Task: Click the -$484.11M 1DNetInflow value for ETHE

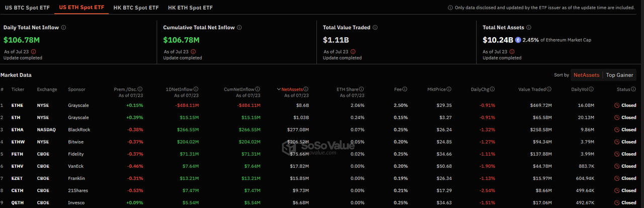Action: click(188, 105)
